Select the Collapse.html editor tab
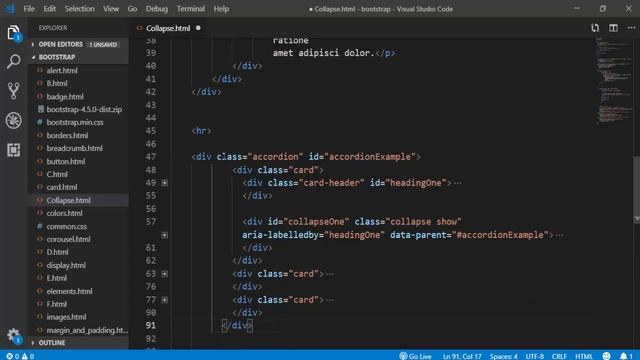 169,28
